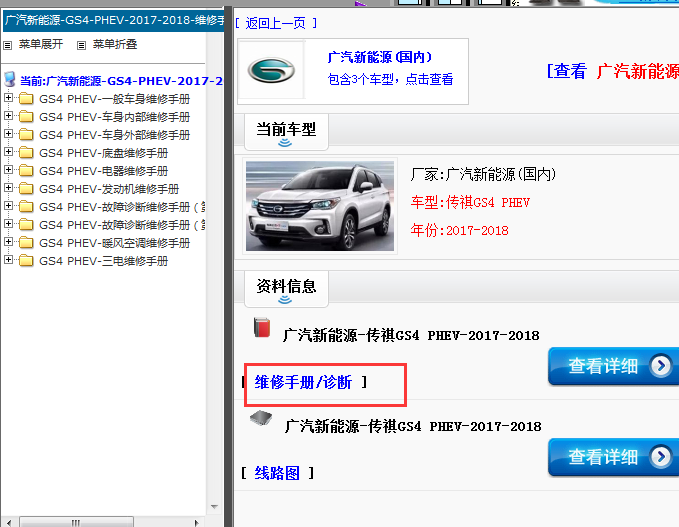The width and height of the screenshot is (679, 527).
Task: Click 包含3个车型，点击查看 link
Action: pyautogui.click(x=390, y=79)
